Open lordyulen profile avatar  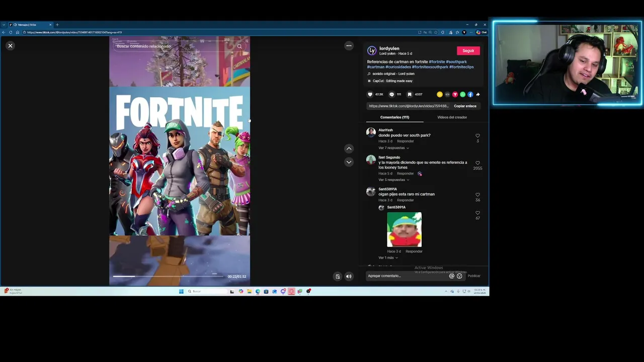tap(372, 51)
